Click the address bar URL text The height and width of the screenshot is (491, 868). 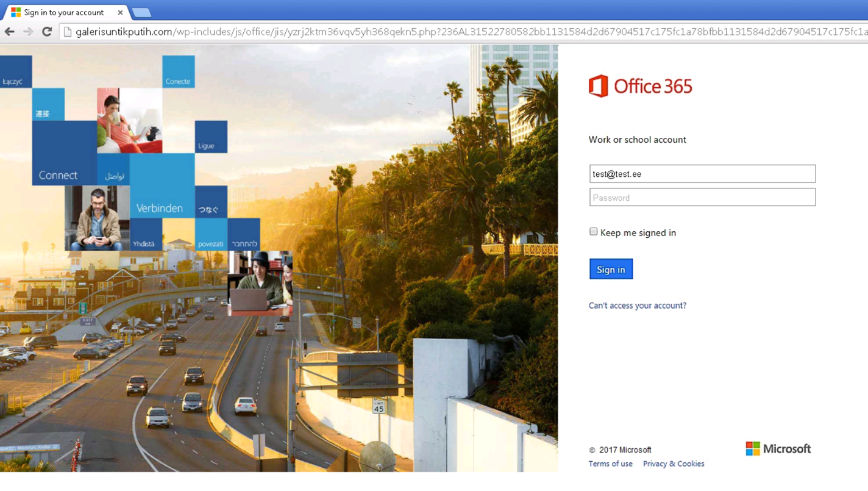pos(471,32)
